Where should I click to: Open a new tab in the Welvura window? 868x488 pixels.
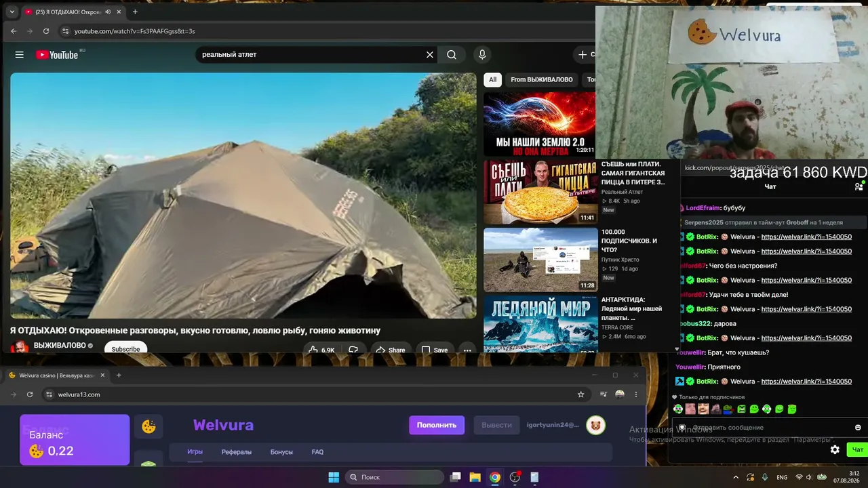point(119,375)
